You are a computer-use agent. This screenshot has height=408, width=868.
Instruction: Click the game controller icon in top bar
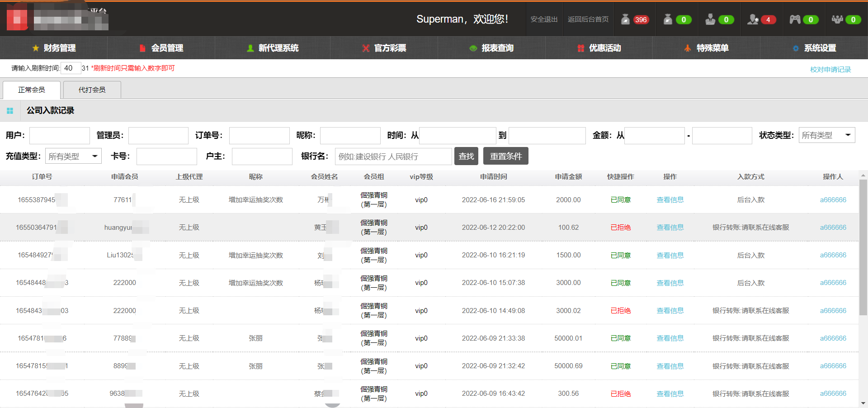795,19
